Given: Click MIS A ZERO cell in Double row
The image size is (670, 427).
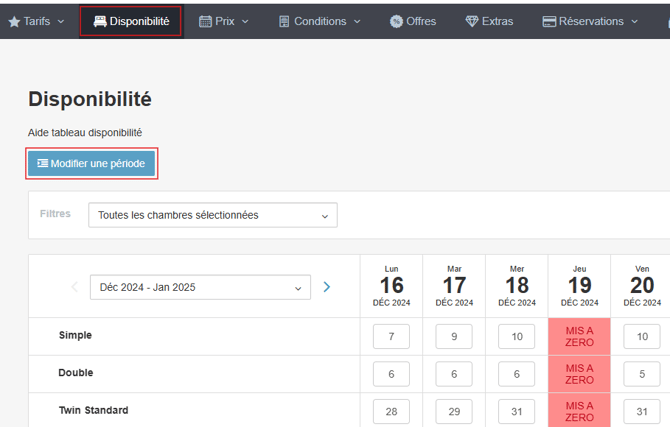Looking at the screenshot, I should pyautogui.click(x=579, y=374).
